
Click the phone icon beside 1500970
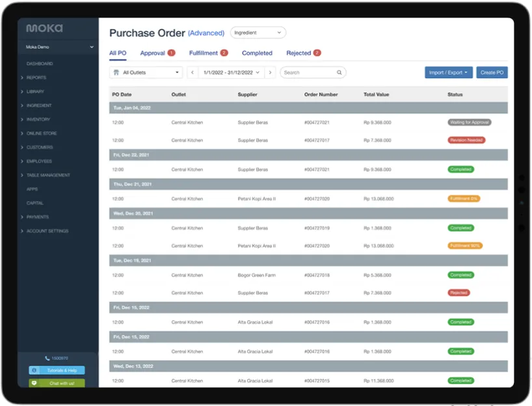click(x=47, y=359)
